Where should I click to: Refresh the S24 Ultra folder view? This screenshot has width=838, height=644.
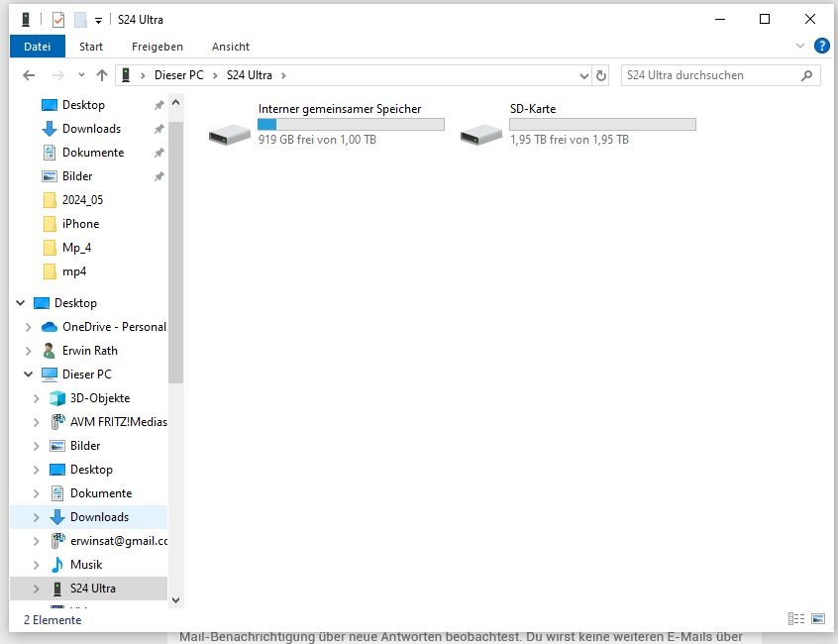tap(601, 75)
